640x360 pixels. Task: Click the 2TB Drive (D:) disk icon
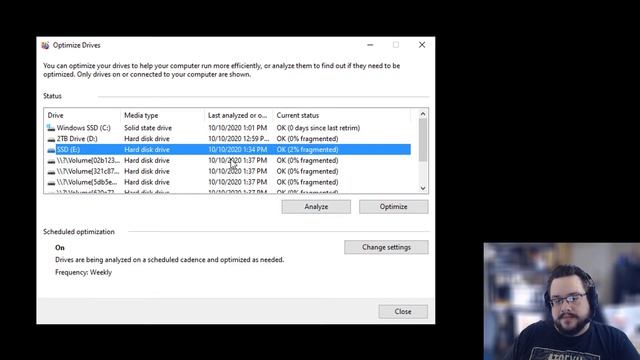point(51,139)
